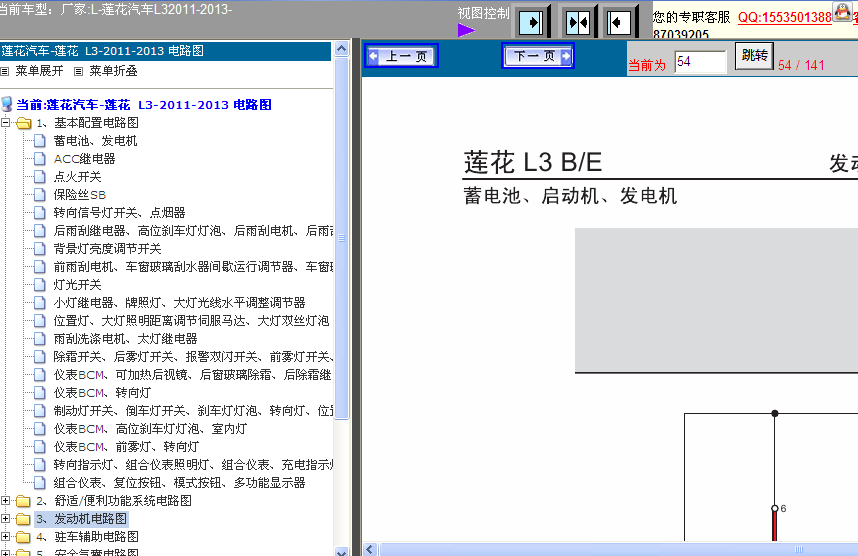This screenshot has width=858, height=556.
Task: Click the view control right-arrow panel icon
Action: (x=530, y=22)
